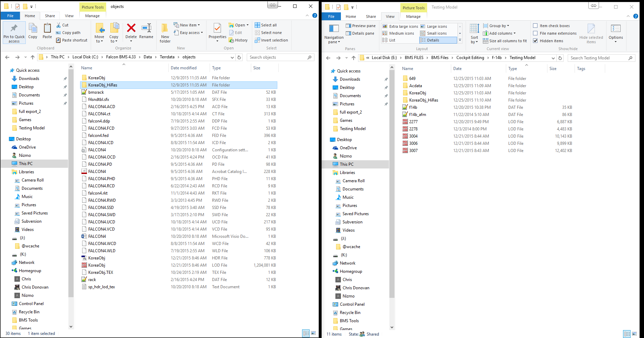Click Cockpit Editing in breadcrumb path
The image size is (644, 338).
(x=470, y=58)
